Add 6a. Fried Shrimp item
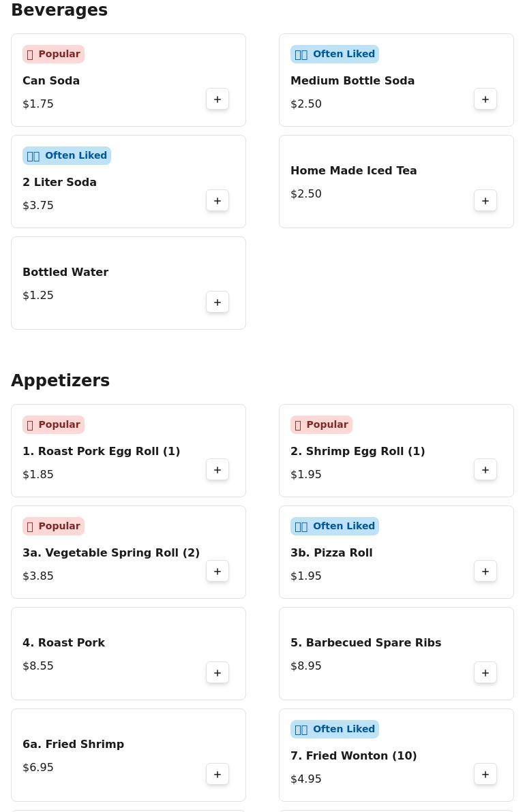 (x=217, y=775)
